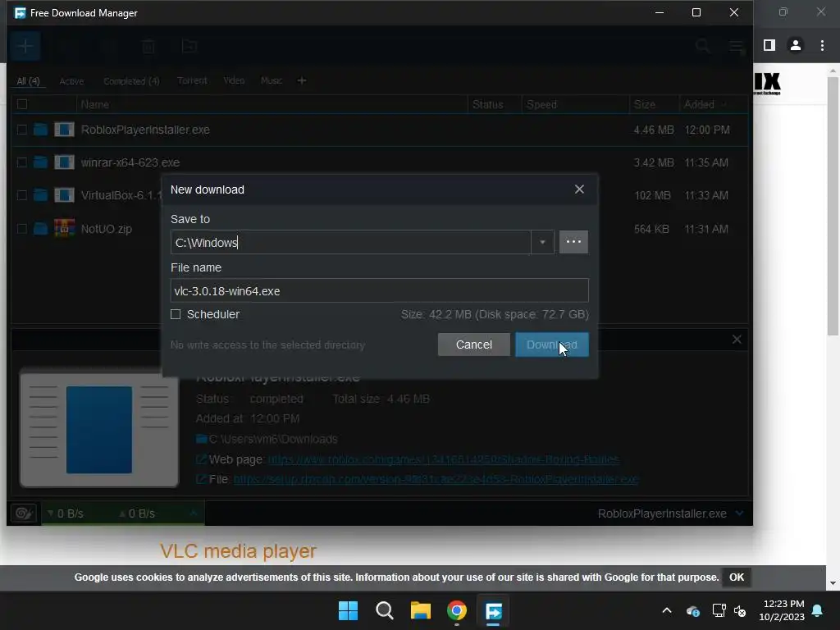Check the winrar-x64-623.exe row checkbox
Viewport: 840px width, 630px height.
[x=22, y=162]
